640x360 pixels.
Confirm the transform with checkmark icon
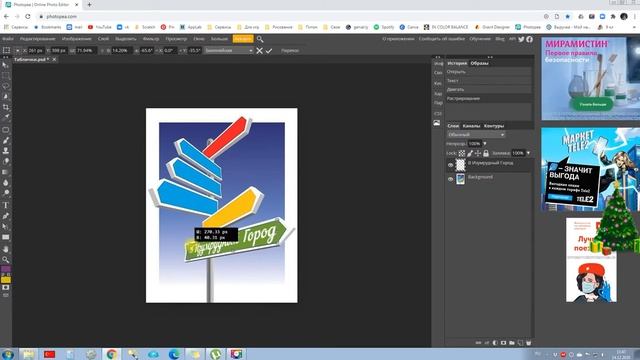point(269,51)
